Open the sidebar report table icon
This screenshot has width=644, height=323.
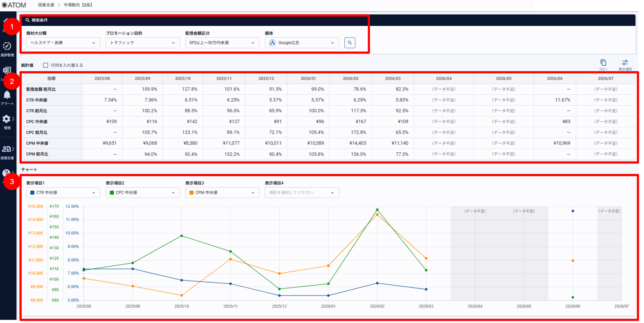click(x=7, y=71)
